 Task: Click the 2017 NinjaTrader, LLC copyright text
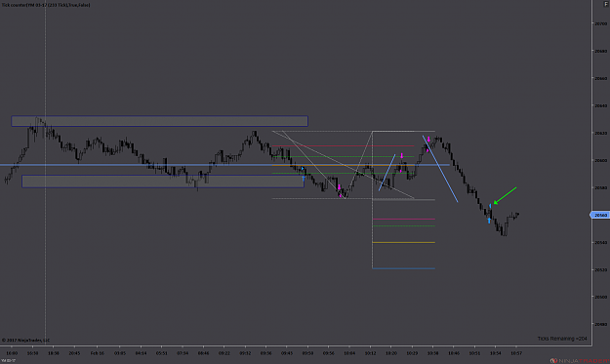click(26, 340)
